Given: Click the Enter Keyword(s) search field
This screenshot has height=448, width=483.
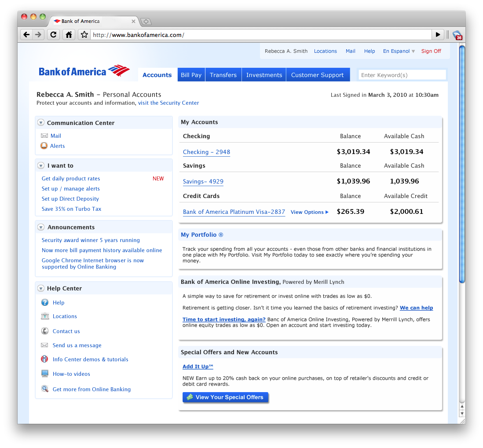Looking at the screenshot, I should point(402,74).
